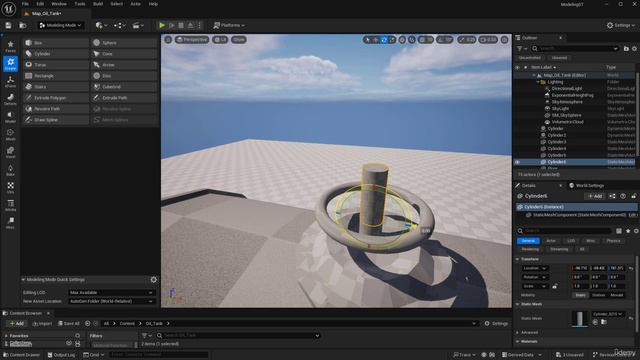
Task: Click the Play in editor button
Action: (162, 25)
